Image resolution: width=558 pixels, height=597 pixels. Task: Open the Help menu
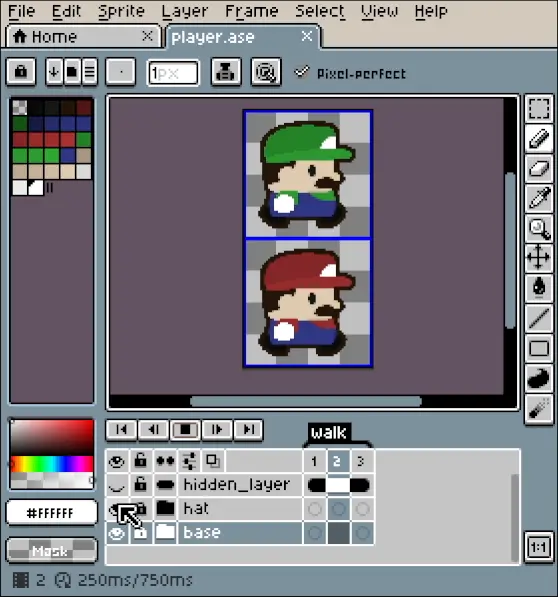tap(431, 11)
